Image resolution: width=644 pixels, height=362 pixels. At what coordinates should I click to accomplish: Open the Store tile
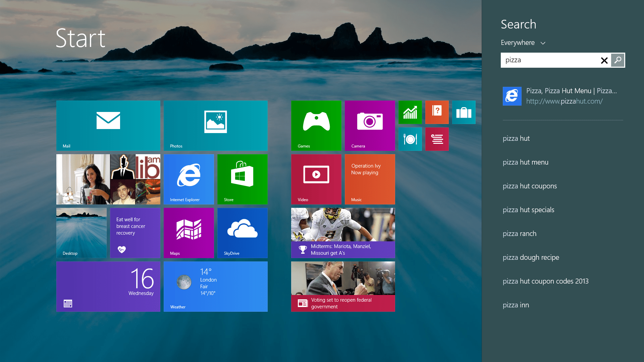242,179
